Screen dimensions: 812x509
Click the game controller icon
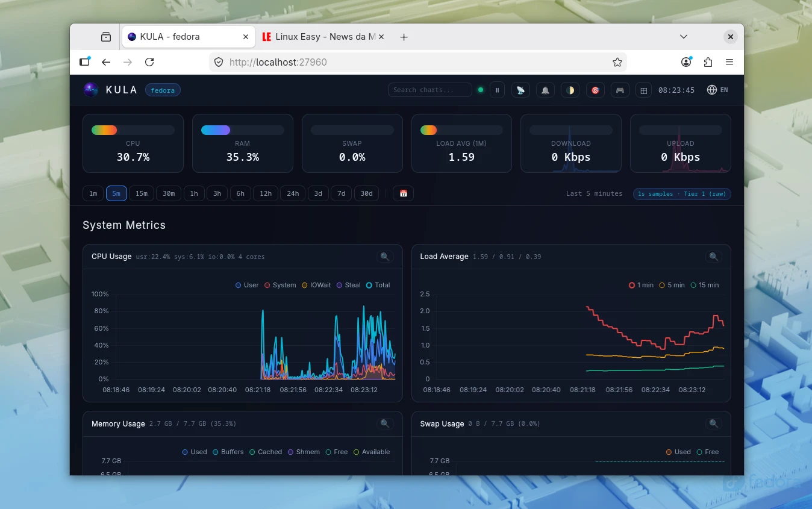click(619, 90)
